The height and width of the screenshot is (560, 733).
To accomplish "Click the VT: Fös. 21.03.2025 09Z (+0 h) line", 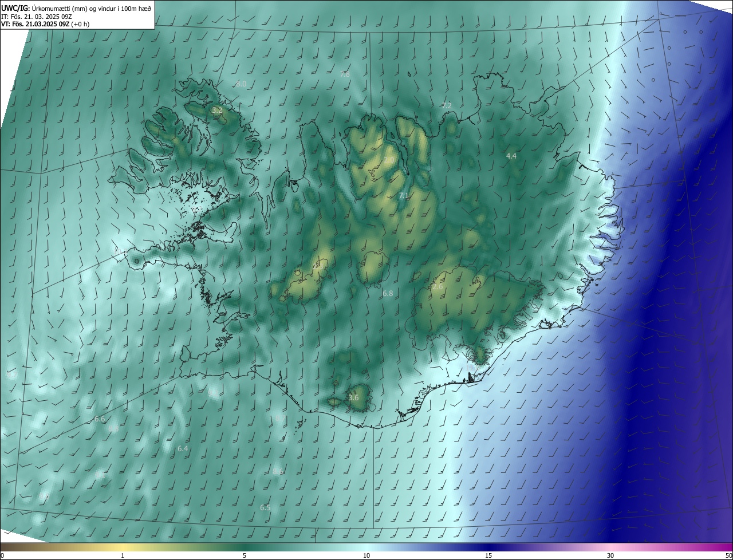I will 45,24.
